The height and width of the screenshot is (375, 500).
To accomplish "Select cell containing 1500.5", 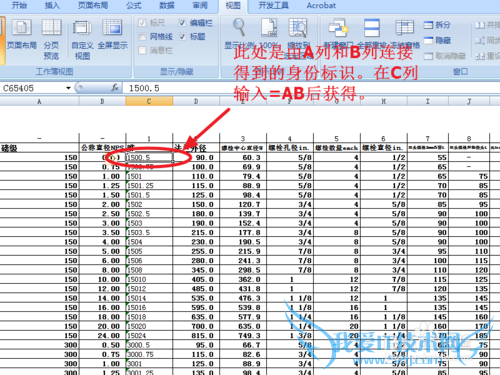I will (x=149, y=157).
